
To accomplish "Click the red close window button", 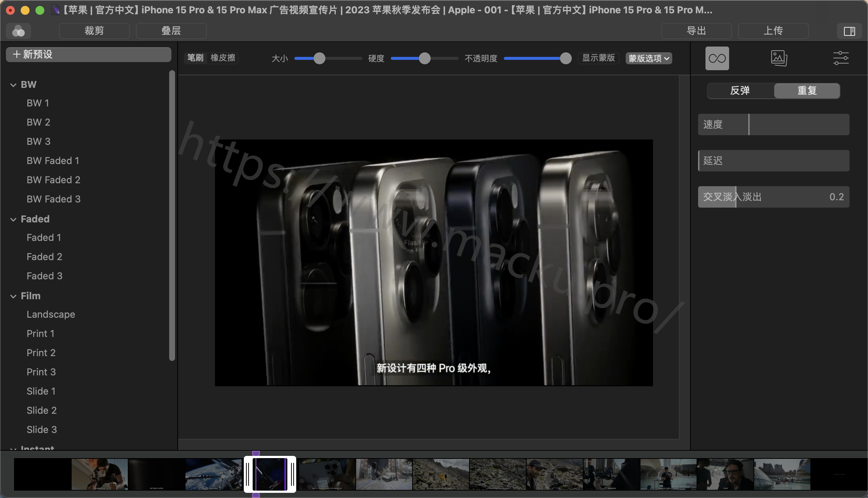I will 10,10.
